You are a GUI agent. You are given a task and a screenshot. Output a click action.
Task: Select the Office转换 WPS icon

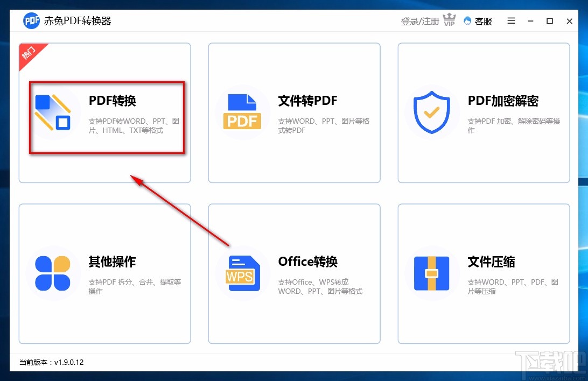(x=242, y=273)
